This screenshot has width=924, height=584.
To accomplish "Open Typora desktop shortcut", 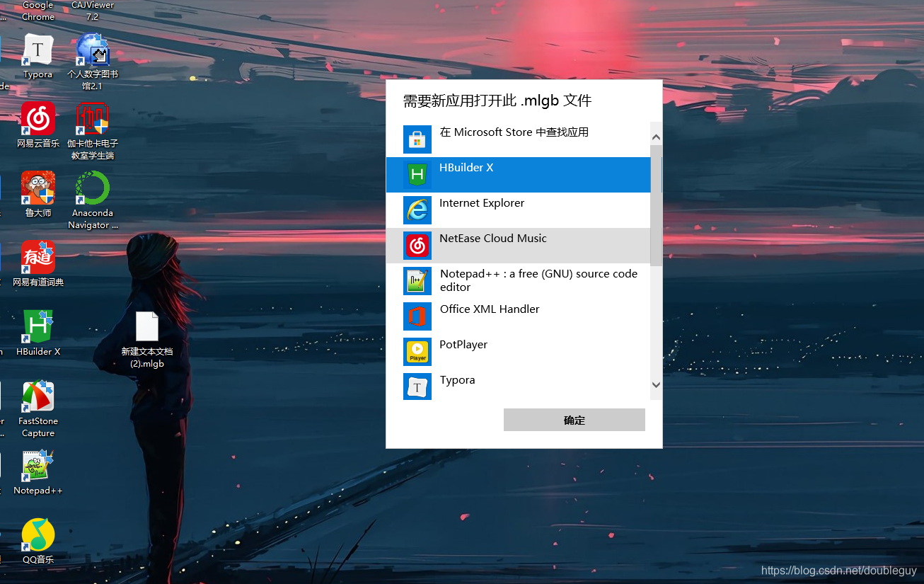I will tap(38, 57).
